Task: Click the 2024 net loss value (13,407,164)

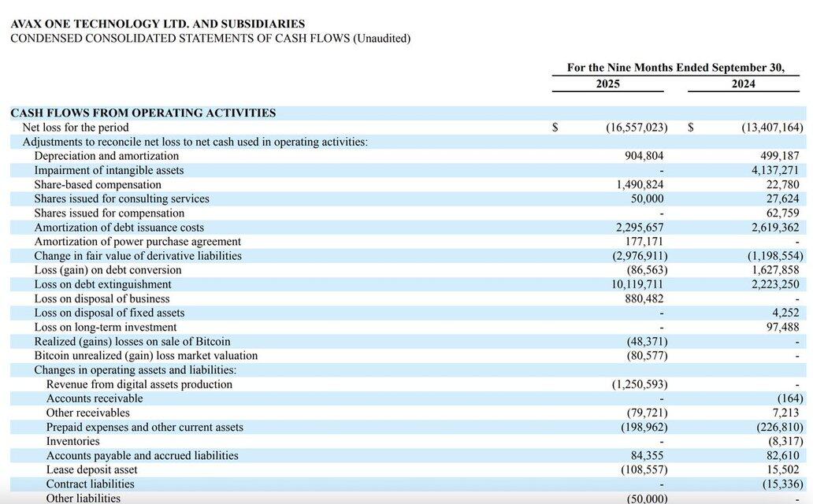Action: tap(772, 128)
